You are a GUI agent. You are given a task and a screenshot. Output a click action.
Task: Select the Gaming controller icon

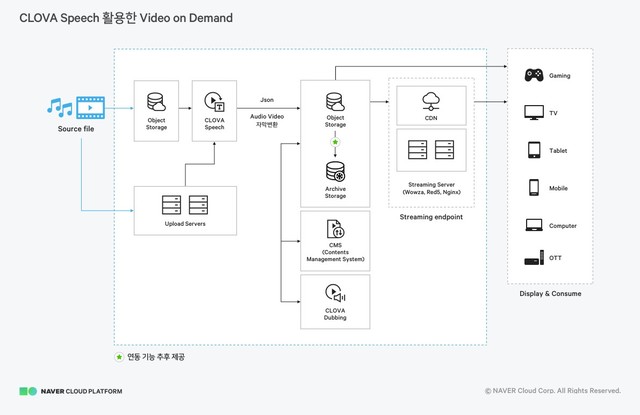pyautogui.click(x=534, y=75)
